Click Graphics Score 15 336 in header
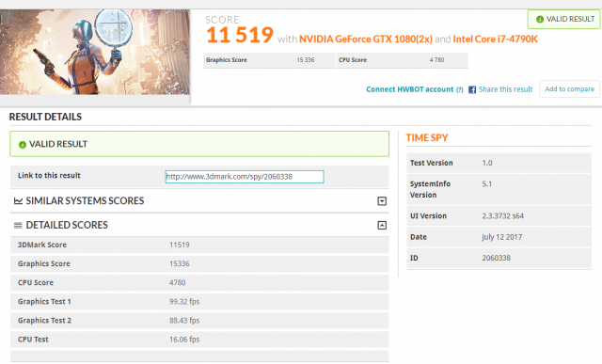602x364 pixels. (x=269, y=60)
